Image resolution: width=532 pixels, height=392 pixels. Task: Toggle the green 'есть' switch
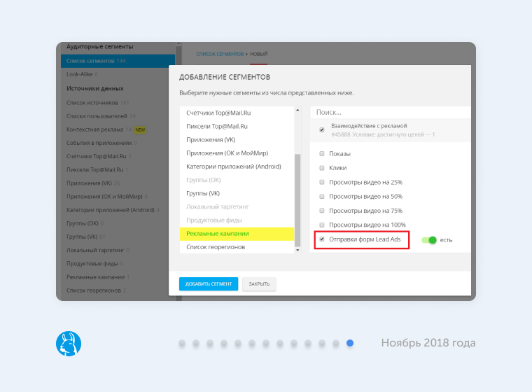tap(428, 240)
